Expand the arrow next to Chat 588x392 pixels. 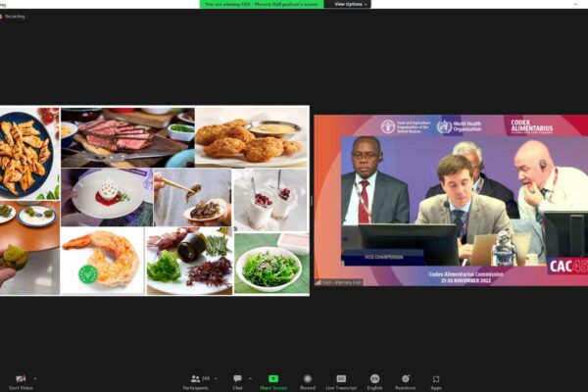click(x=249, y=378)
